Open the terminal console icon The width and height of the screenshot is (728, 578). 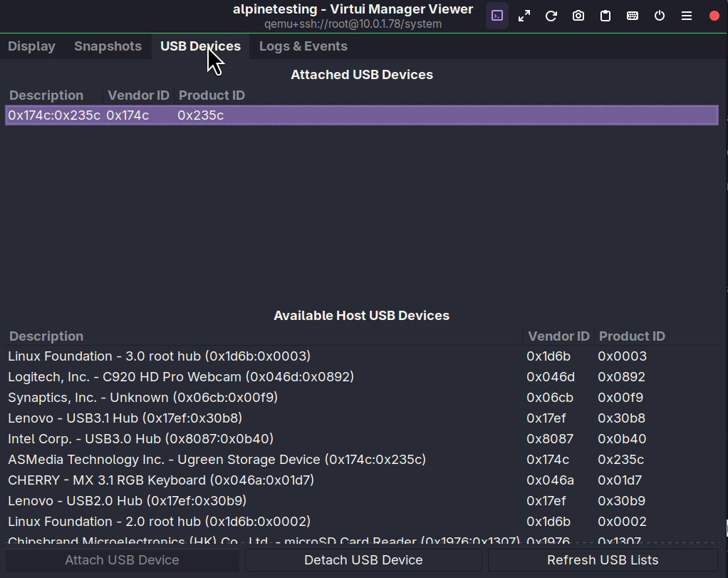coord(496,15)
